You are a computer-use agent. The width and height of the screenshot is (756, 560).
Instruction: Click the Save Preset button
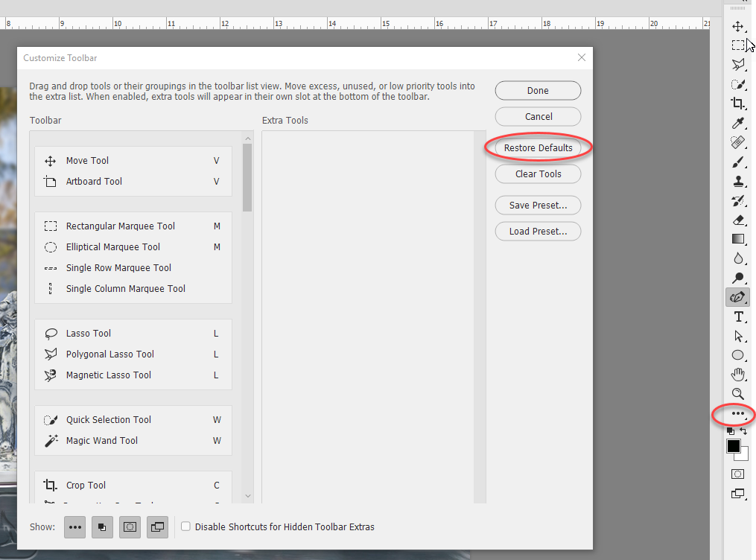pyautogui.click(x=538, y=205)
